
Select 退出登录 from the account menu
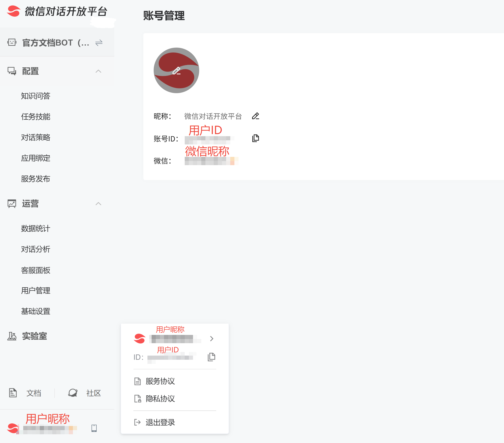(160, 422)
